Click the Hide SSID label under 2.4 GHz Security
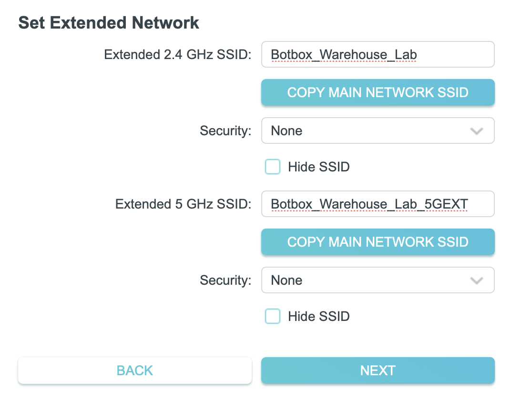Screen dimensions: 532x420 318,167
